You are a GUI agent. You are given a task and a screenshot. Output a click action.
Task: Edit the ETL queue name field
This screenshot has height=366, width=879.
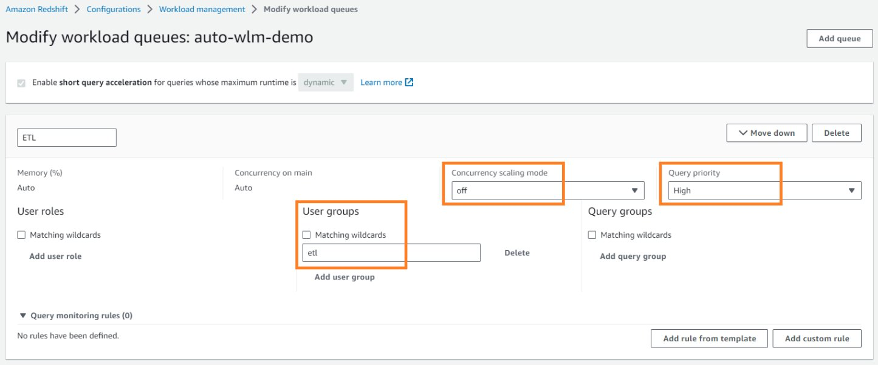(67, 138)
